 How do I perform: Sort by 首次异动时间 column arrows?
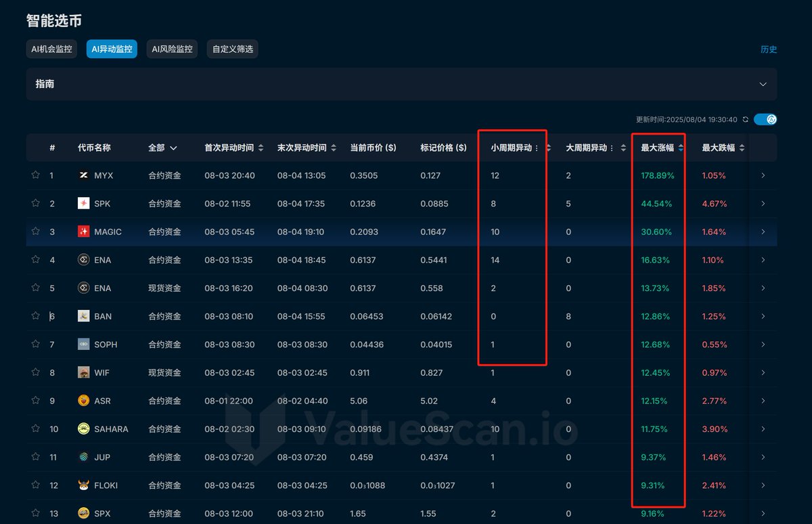pos(261,148)
